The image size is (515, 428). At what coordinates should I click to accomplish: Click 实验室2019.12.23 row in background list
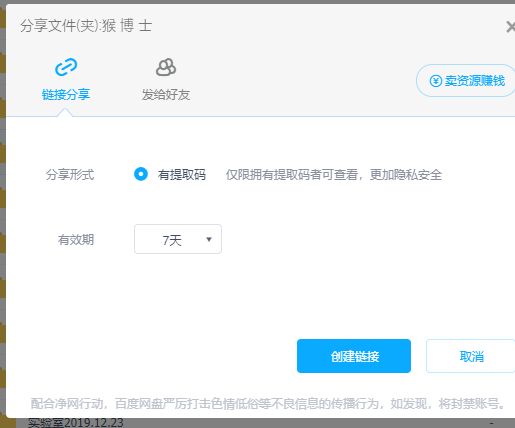click(76, 423)
